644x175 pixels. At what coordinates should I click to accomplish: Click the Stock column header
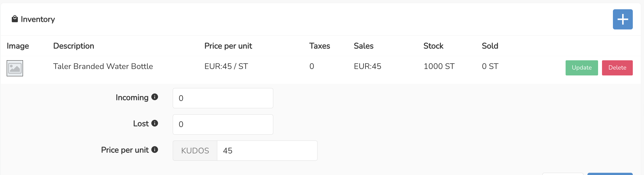click(x=433, y=46)
